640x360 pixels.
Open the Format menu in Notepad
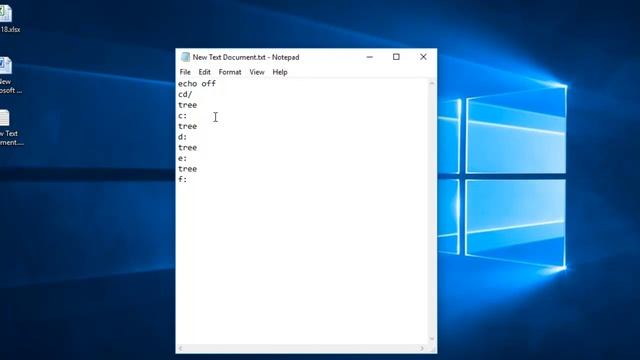(x=230, y=72)
